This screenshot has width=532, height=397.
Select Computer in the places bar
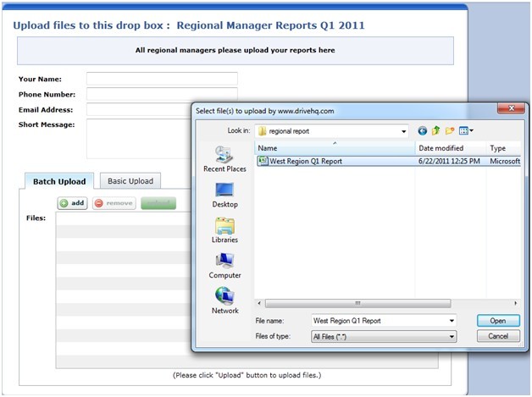tap(224, 262)
